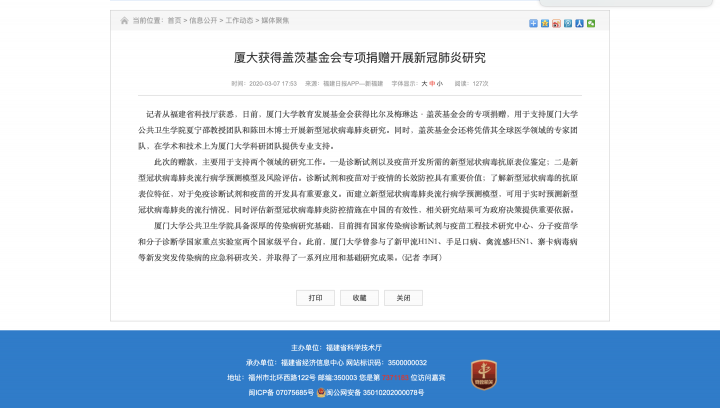This screenshot has height=408, width=720.
Task: Share article via green WeChat icon
Action: (591, 23)
